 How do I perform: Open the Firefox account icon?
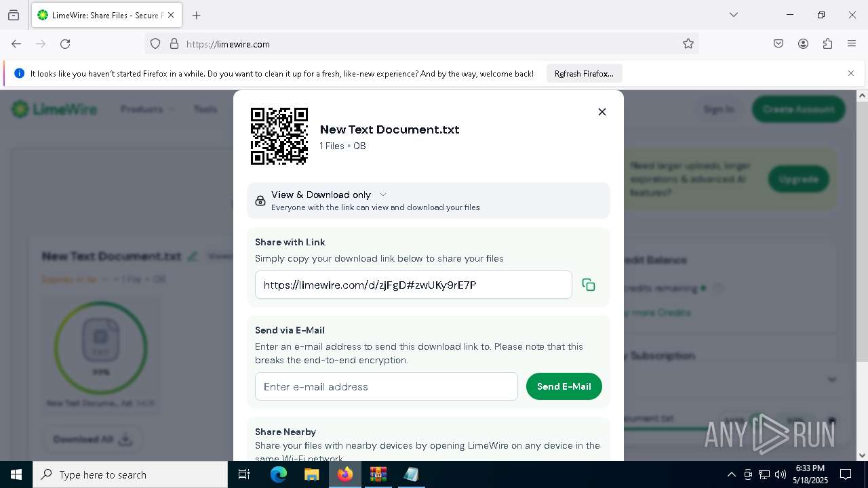click(803, 44)
